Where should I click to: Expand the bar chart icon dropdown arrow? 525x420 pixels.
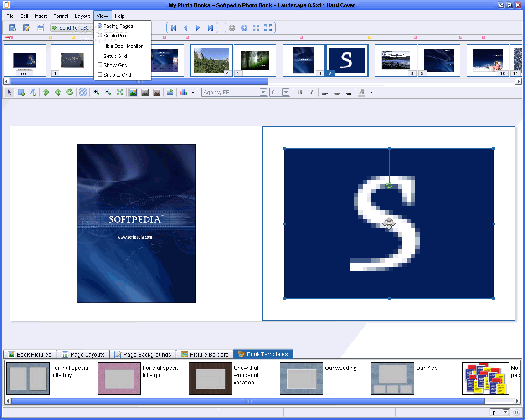click(x=193, y=93)
